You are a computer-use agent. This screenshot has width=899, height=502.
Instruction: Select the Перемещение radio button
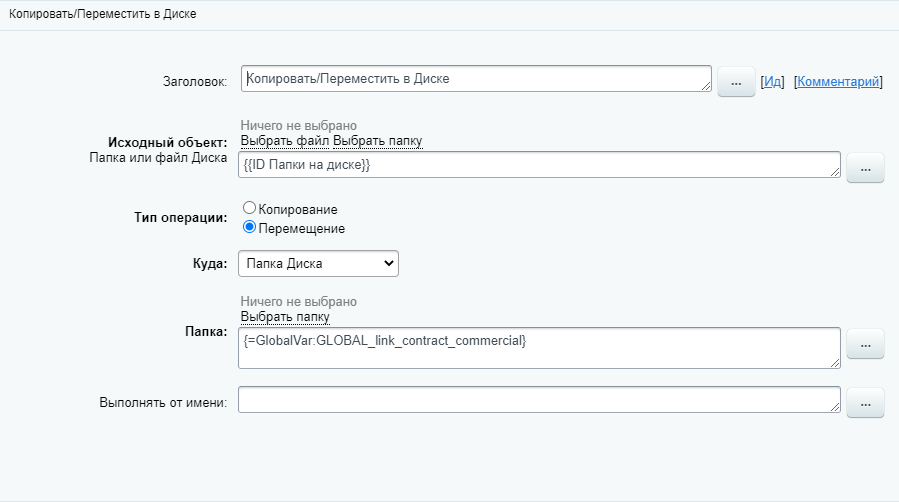click(250, 228)
